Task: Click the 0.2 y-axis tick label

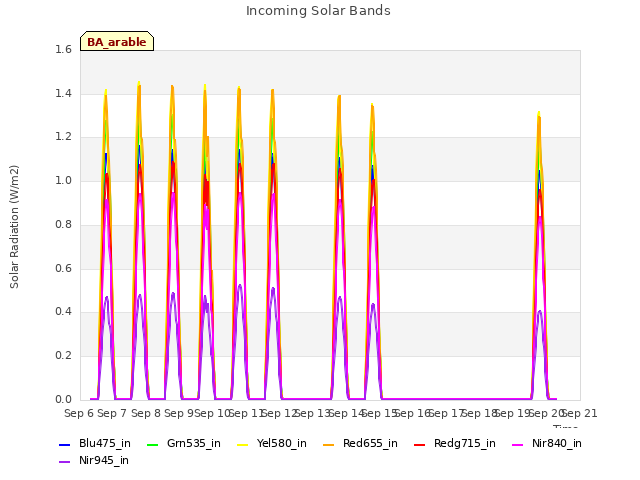Action: click(x=63, y=356)
